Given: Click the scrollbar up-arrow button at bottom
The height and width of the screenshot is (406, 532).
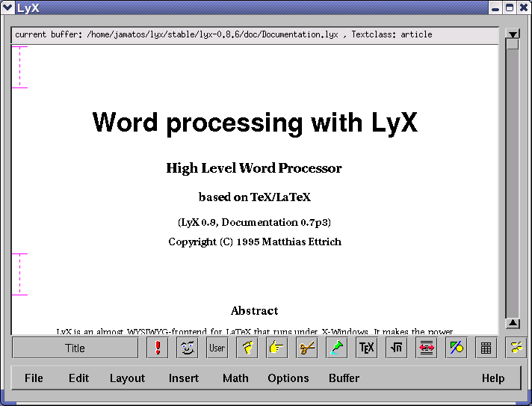Looking at the screenshot, I should click(x=513, y=323).
